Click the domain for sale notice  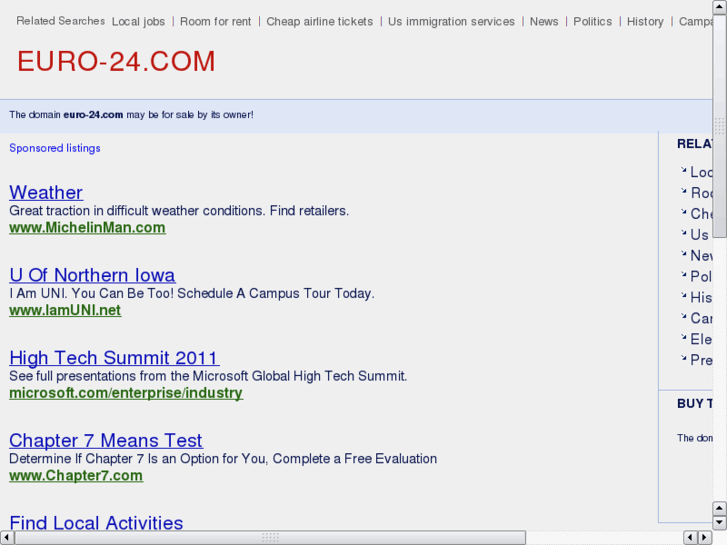point(131,115)
